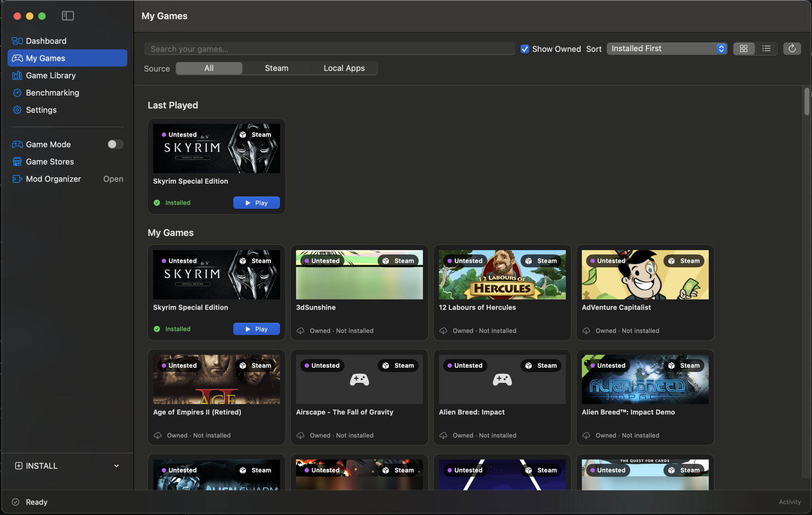The height and width of the screenshot is (515, 812).
Task: Select the All source tab
Action: pos(209,68)
